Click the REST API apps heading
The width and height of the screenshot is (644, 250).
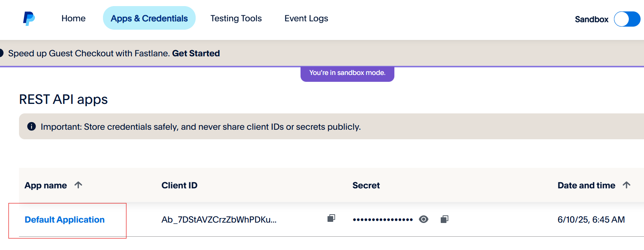point(63,99)
